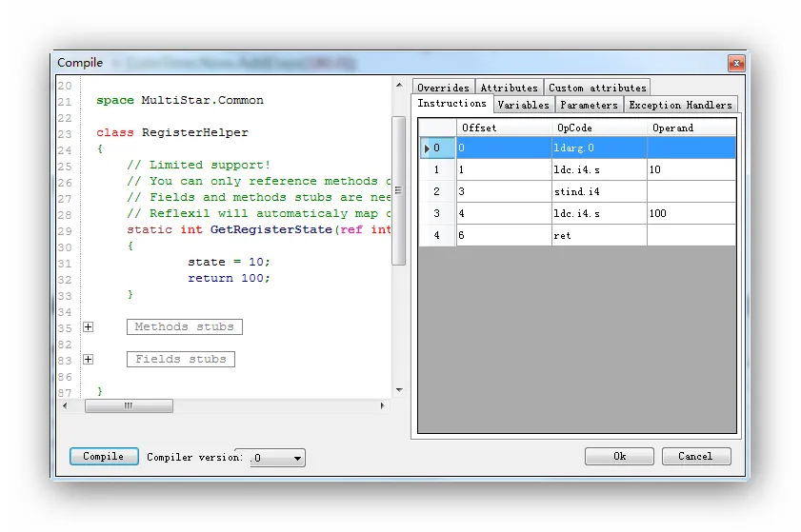Image resolution: width=801 pixels, height=532 pixels.
Task: Sort by the OpCode column header
Action: [x=598, y=128]
